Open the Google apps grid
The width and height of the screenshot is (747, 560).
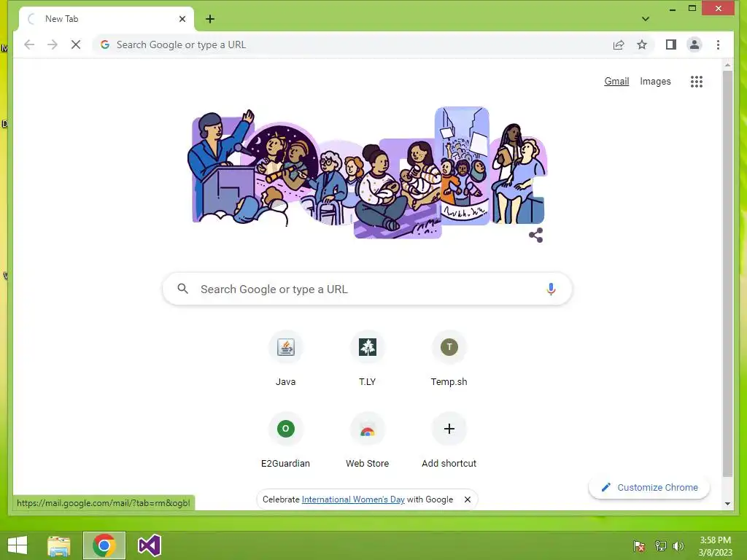pyautogui.click(x=697, y=82)
